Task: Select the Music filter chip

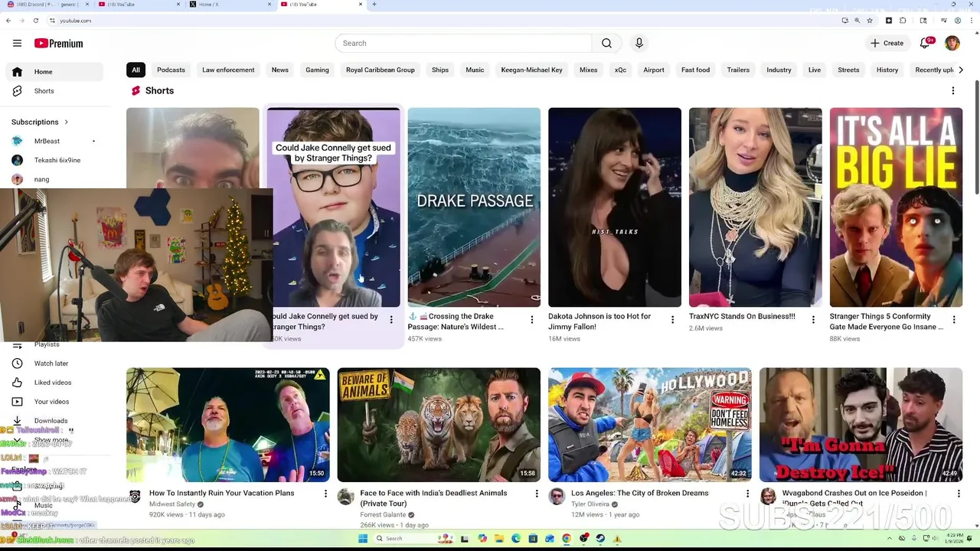Action: tap(475, 70)
